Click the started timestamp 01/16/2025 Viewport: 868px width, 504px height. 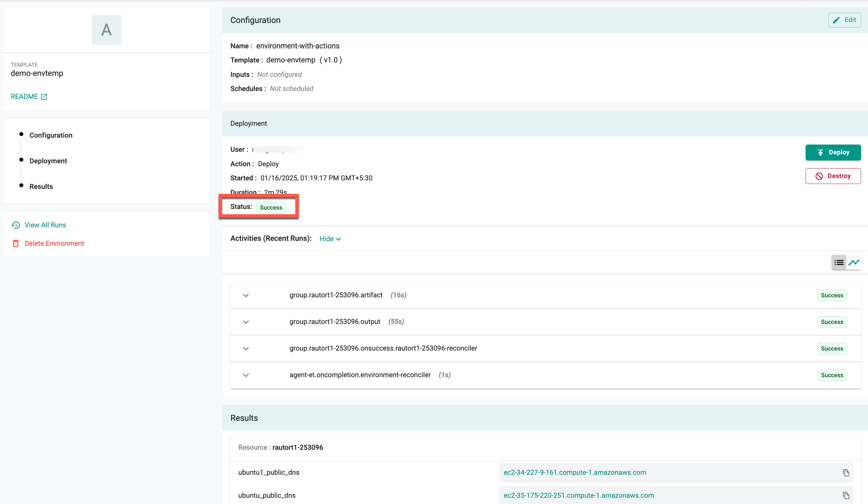click(x=316, y=178)
